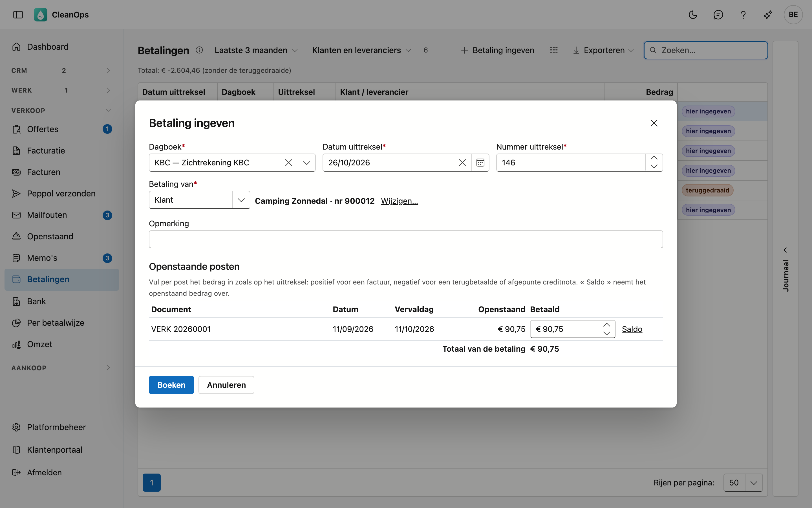Click the Betalingen info icon

(x=199, y=50)
